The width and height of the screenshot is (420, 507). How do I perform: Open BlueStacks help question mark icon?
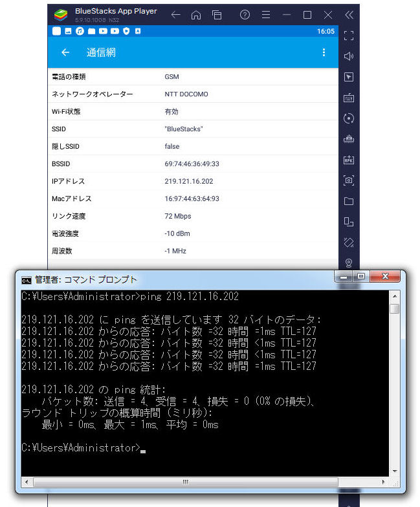tap(245, 14)
